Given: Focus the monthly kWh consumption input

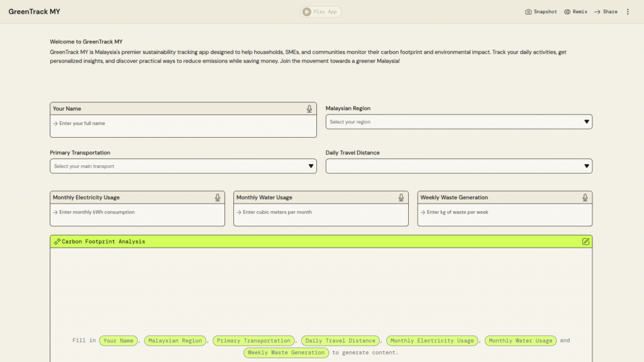Looking at the screenshot, I should 137,212.
